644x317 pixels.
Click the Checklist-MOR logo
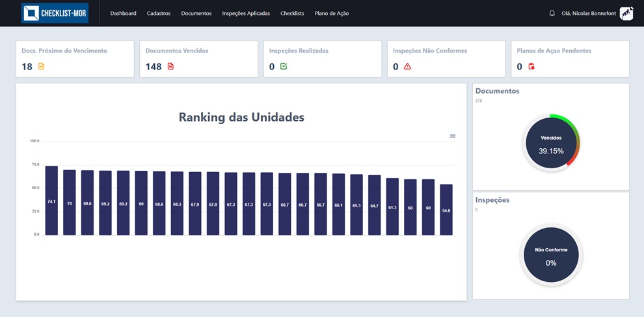click(55, 13)
